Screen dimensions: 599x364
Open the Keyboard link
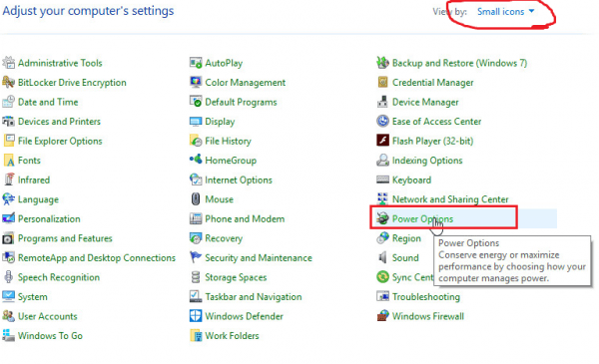[x=411, y=180]
